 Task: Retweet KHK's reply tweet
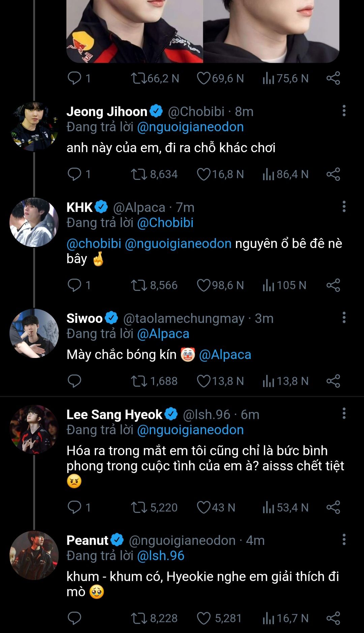[139, 285]
